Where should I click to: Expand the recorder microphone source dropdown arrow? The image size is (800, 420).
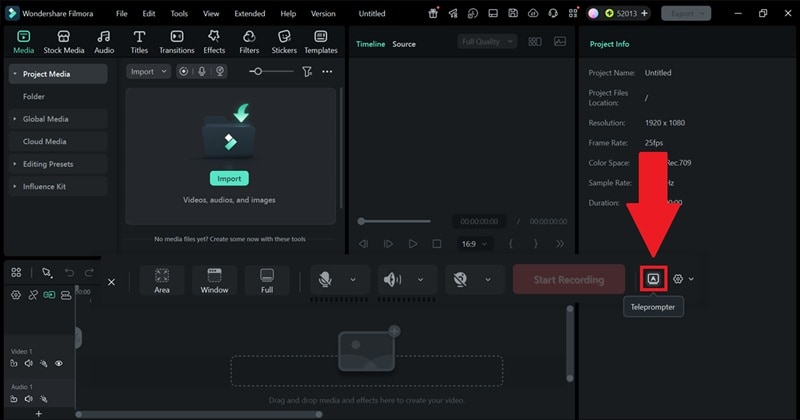pos(353,280)
